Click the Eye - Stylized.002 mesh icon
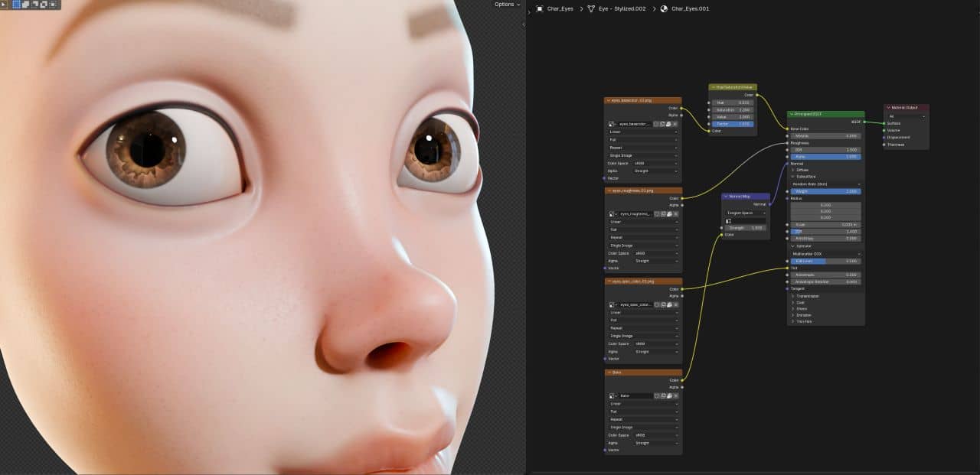The height and width of the screenshot is (475, 980). 591,8
